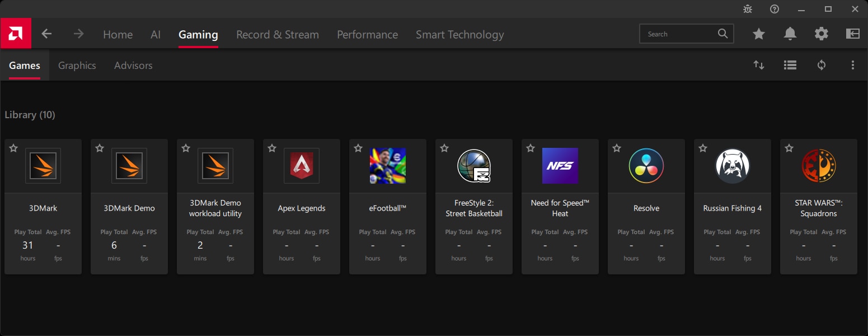This screenshot has width=868, height=336.
Task: Select the Gaming tab
Action: click(x=198, y=35)
